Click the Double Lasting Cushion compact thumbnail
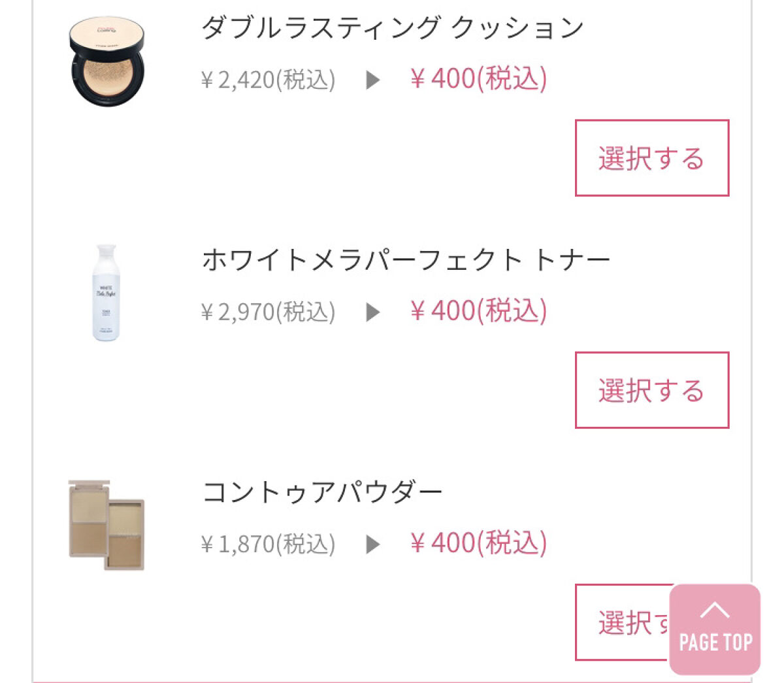The image size is (784, 683). (107, 62)
